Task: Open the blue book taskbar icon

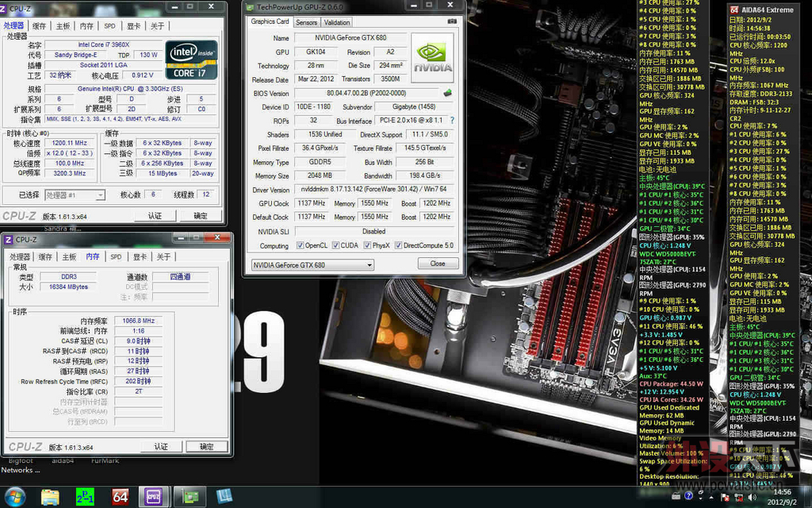Action: pyautogui.click(x=224, y=497)
